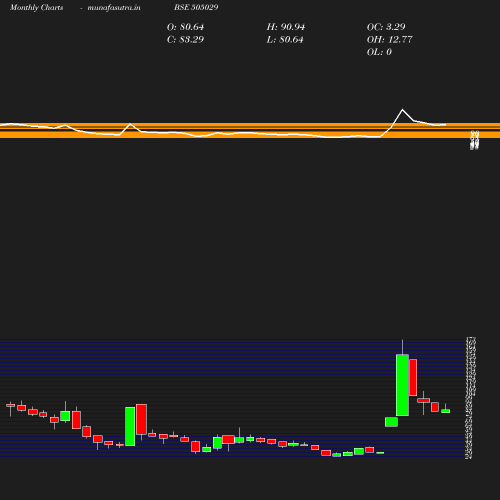
Task: Click the 'BSE 505029' symbol label
Action: click(x=196, y=7)
